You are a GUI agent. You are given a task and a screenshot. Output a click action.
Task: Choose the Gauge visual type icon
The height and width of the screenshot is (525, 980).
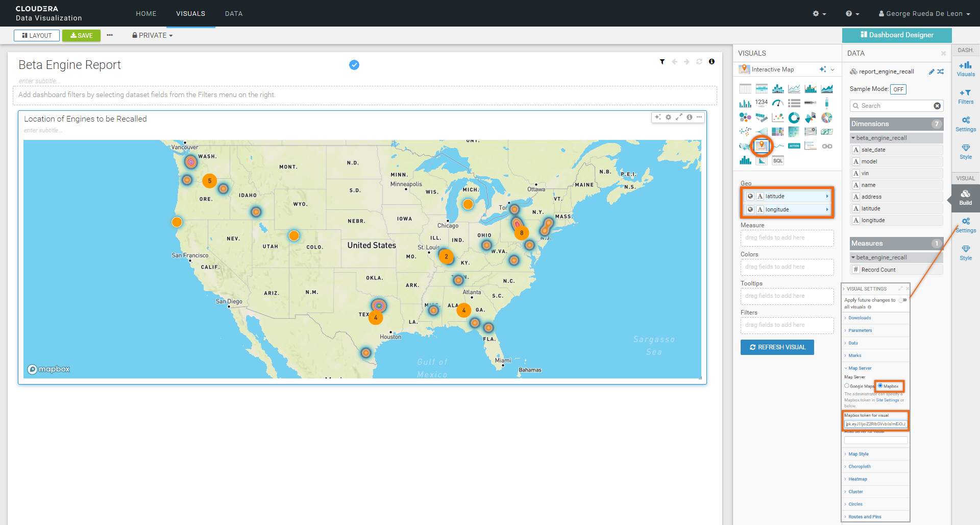778,103
